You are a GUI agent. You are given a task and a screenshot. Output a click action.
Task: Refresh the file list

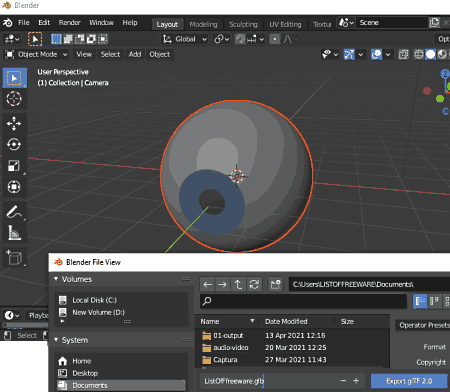pos(254,284)
